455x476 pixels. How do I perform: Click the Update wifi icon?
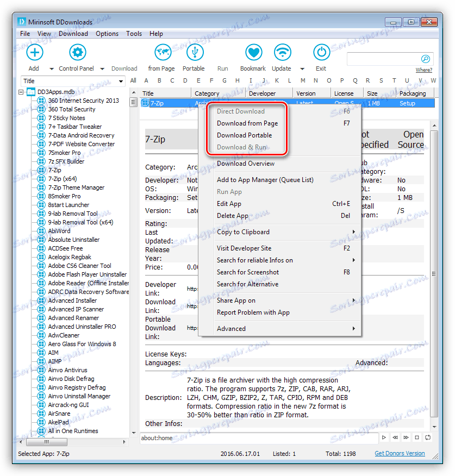[x=282, y=52]
